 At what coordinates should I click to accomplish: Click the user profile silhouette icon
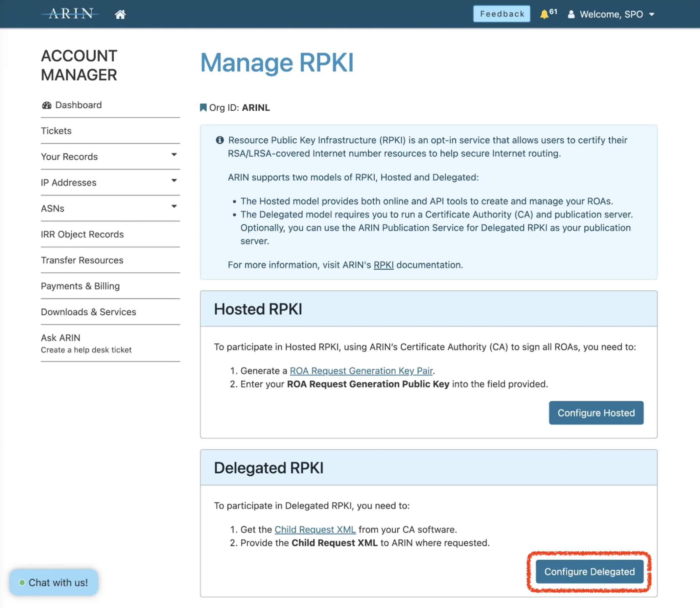571,14
